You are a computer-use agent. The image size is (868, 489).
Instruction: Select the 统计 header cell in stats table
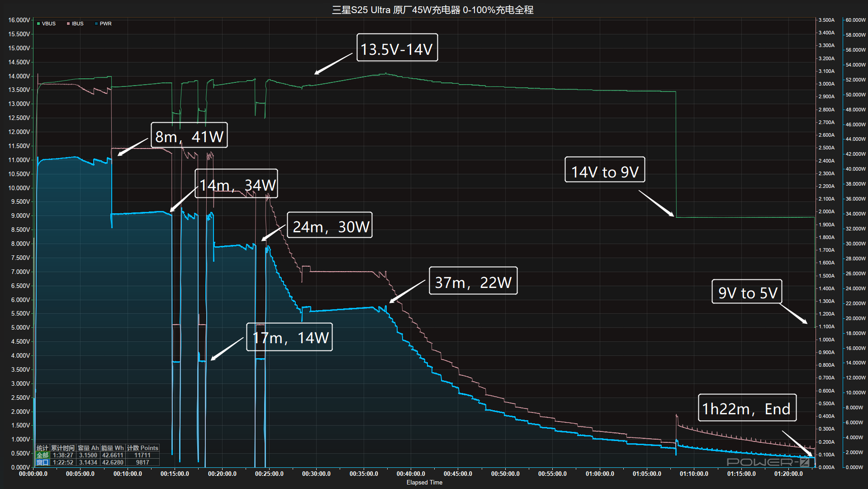[43, 448]
